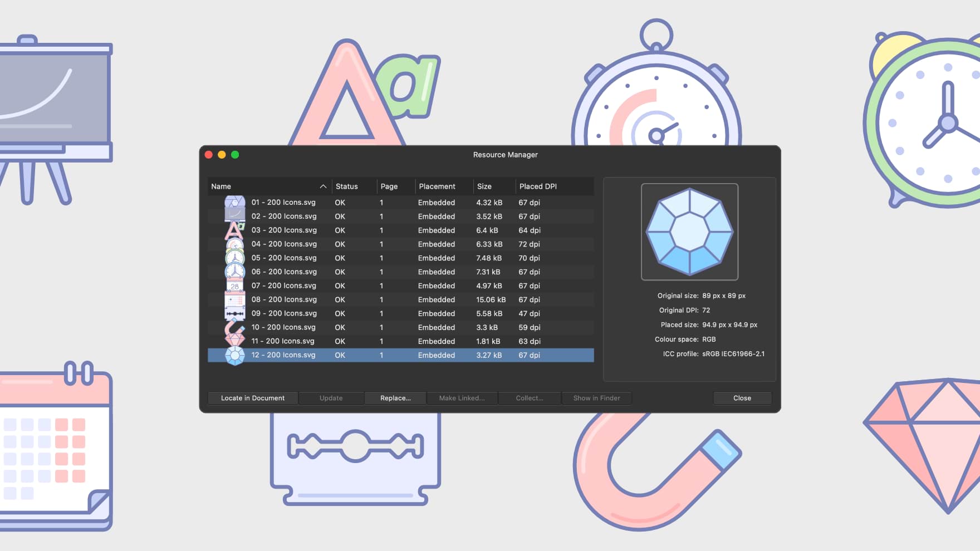Click the large gem preview thumbnail
This screenshot has height=551, width=980.
point(690,232)
